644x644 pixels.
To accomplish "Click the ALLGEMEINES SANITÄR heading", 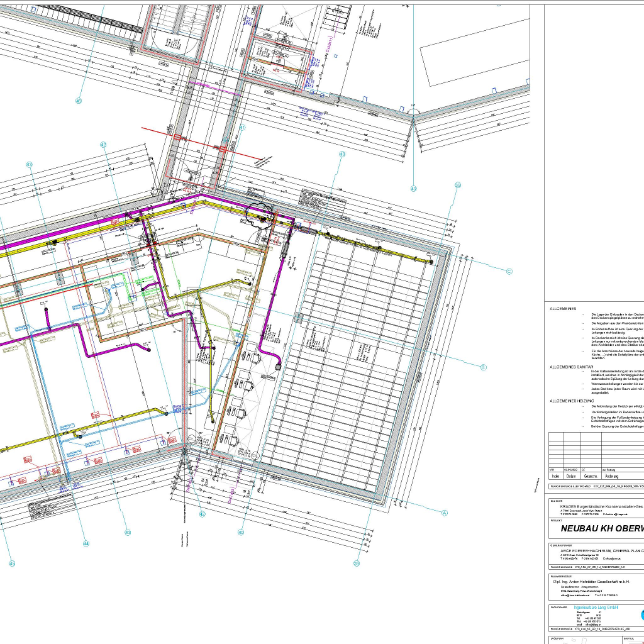I will 571,367.
